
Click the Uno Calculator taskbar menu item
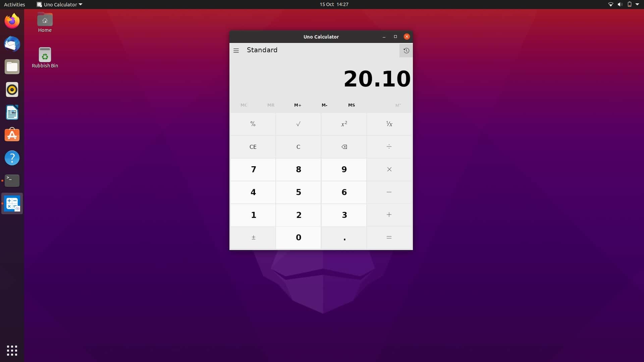(60, 4)
